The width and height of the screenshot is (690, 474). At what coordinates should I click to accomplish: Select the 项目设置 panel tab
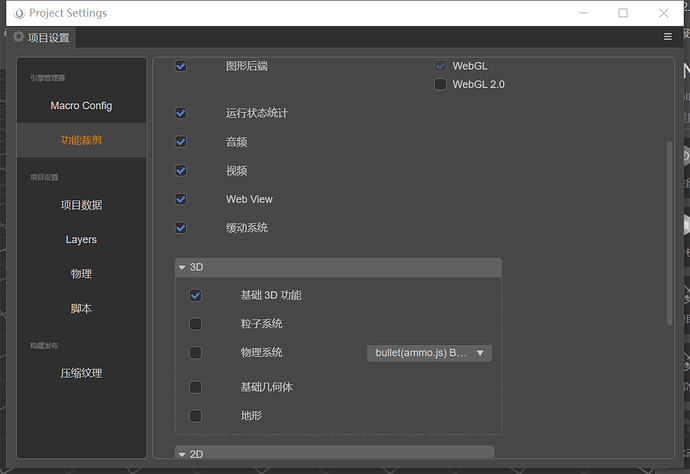point(42,37)
